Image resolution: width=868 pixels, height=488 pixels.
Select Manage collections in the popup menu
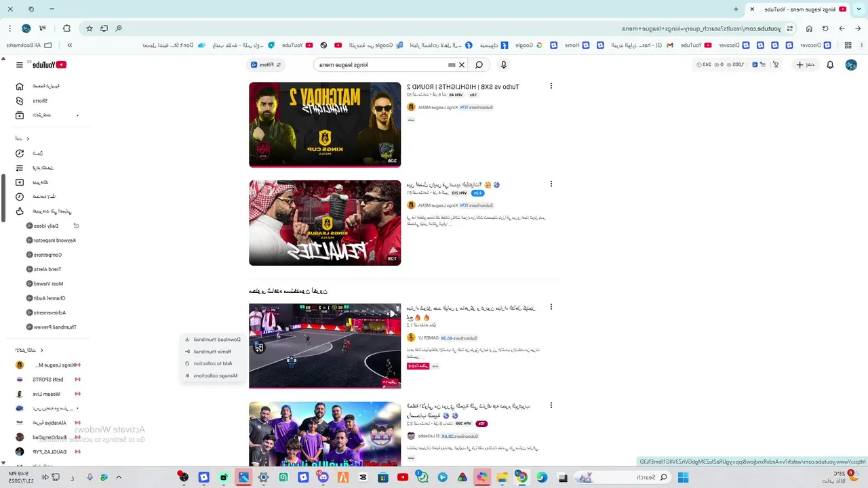tap(212, 375)
